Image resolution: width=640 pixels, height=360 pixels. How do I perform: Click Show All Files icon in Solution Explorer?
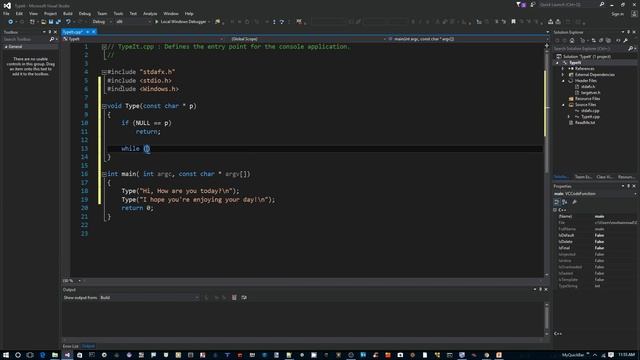click(x=608, y=40)
